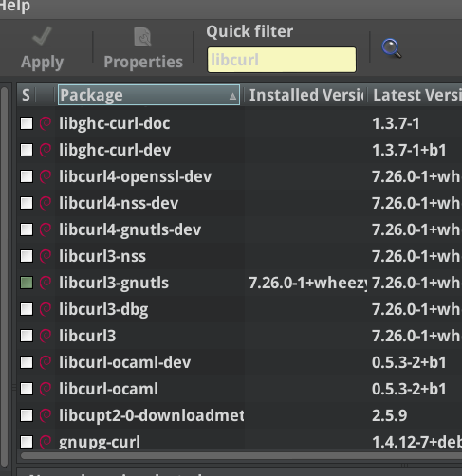Select the libghc-curl-dev package name
Screen dimensions: 462x476
click(115, 150)
